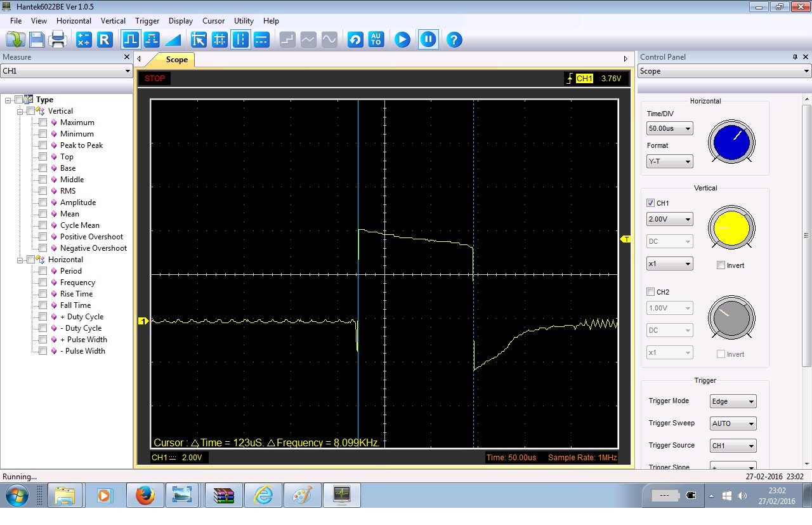
Task: Click the yellow CH1 ground marker on the left
Action: pos(143,321)
